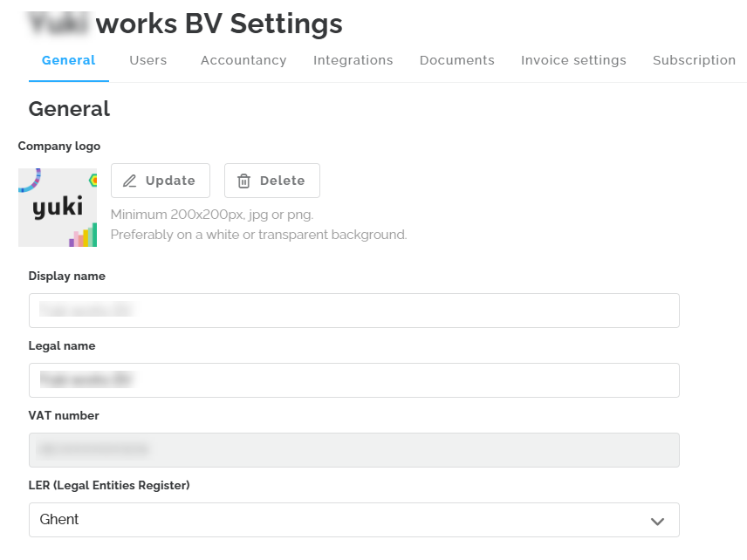Select the General tab
The height and width of the screenshot is (560, 747).
pos(69,60)
